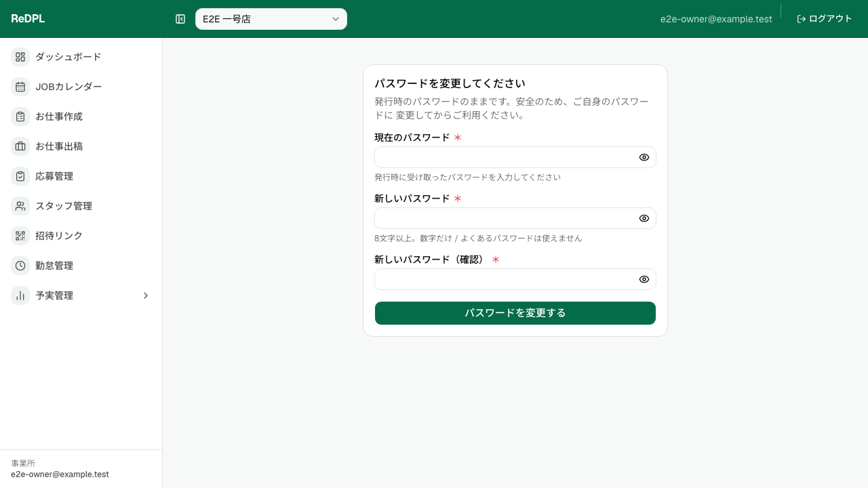The width and height of the screenshot is (868, 488).
Task: Open the スタッフ管理 menu label
Action: [x=64, y=206]
